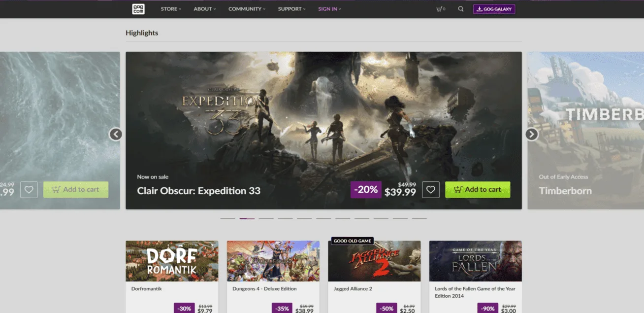Open Lords of the Fallen thumbnail
644x313 pixels.
click(476, 261)
